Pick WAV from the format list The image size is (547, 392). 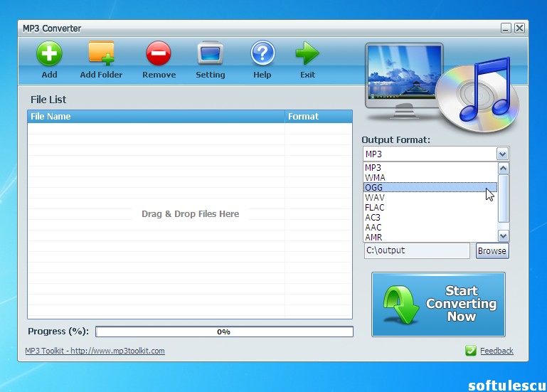point(430,198)
